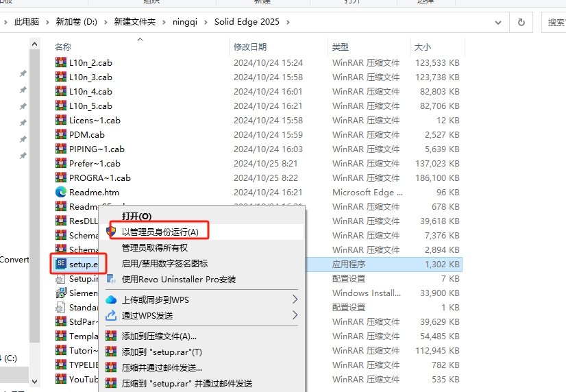Select the PROGRA~1.cab file name
This screenshot has width=566, height=392.
(x=100, y=178)
